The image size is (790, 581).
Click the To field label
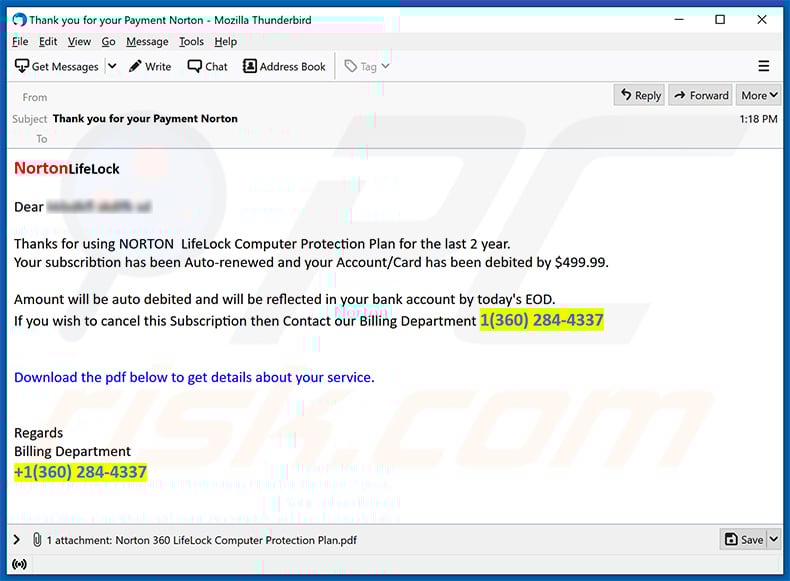(x=41, y=139)
